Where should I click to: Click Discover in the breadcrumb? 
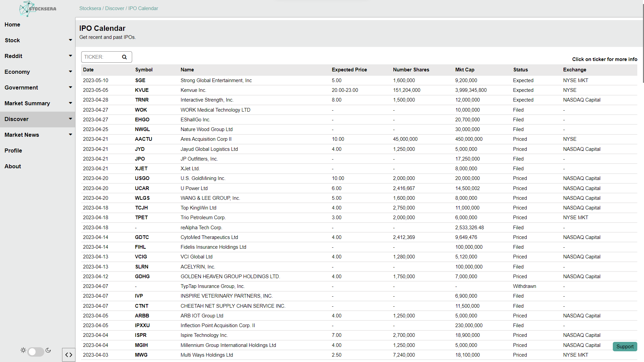(115, 8)
